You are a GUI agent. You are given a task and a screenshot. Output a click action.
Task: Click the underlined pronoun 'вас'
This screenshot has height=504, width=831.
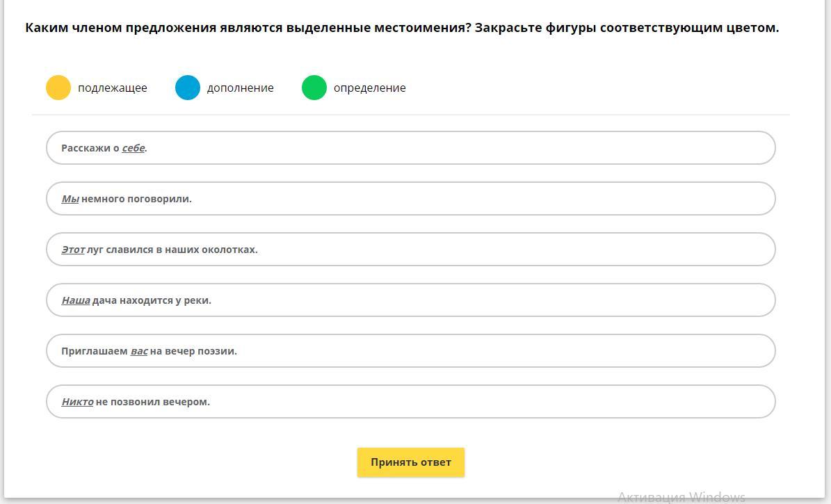pyautogui.click(x=139, y=351)
